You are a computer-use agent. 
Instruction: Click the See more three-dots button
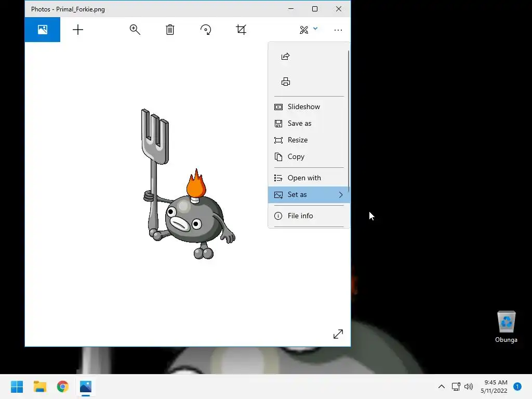click(x=338, y=30)
